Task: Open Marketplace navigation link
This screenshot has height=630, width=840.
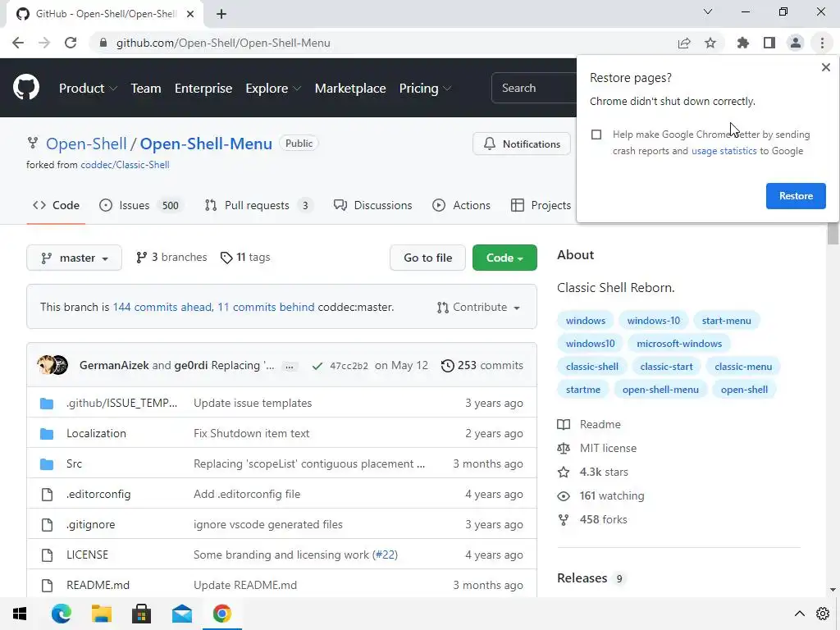Action: [350, 89]
